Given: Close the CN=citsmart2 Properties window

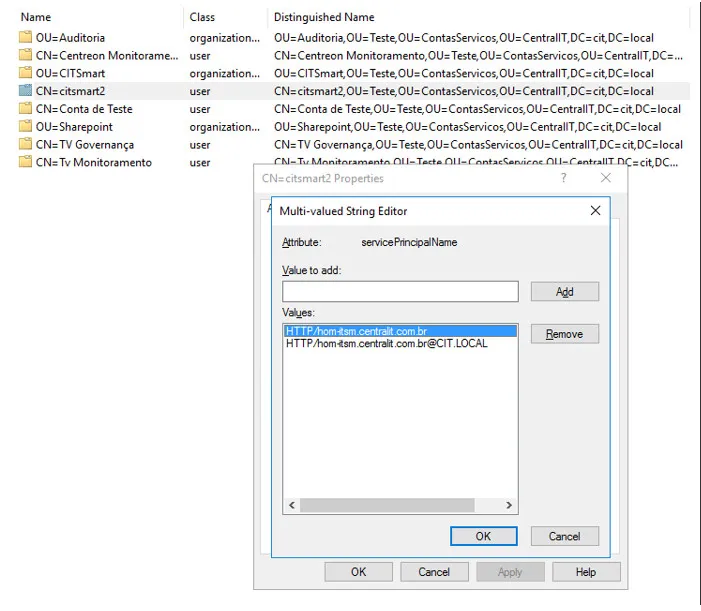Looking at the screenshot, I should [x=605, y=178].
